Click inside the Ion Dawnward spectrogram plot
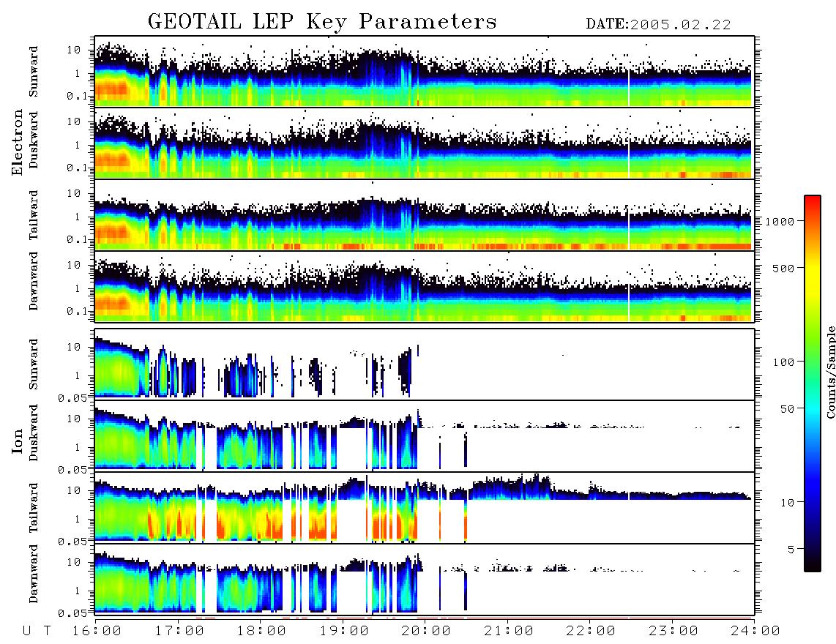The width and height of the screenshot is (836, 644). tap(425, 579)
